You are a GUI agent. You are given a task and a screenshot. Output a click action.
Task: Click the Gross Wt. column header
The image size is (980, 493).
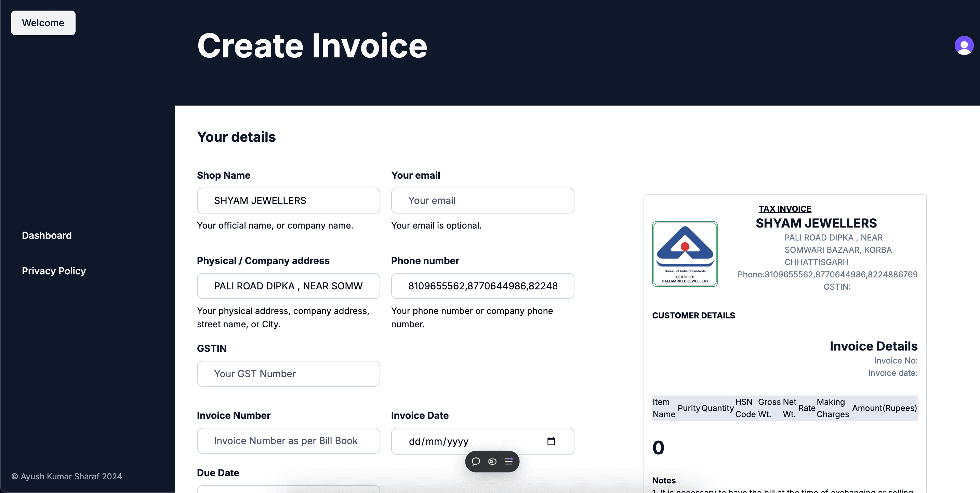(x=769, y=408)
